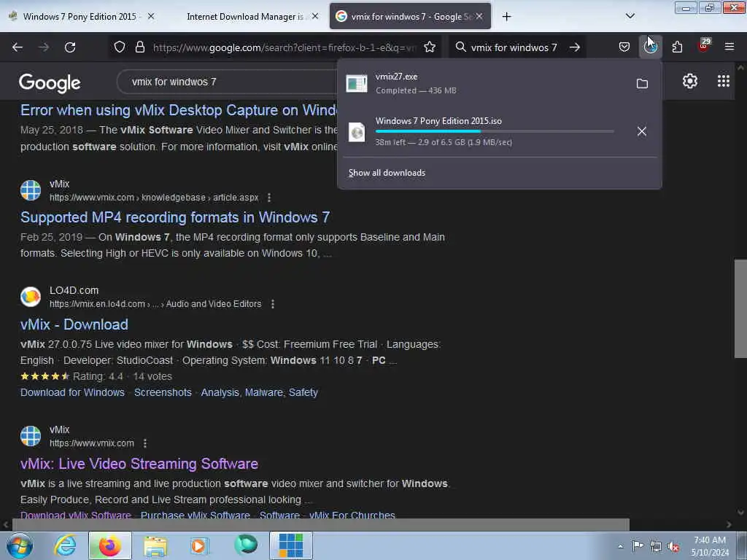Image resolution: width=747 pixels, height=560 pixels.
Task: Click the horizontal page scrollbar
Action: coord(321,524)
